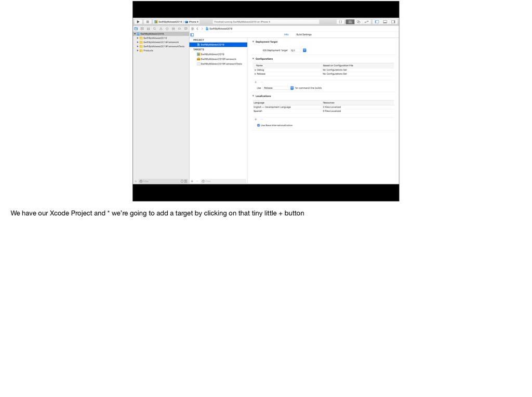
Task: Expand the Products folder
Action: pyautogui.click(x=138, y=50)
